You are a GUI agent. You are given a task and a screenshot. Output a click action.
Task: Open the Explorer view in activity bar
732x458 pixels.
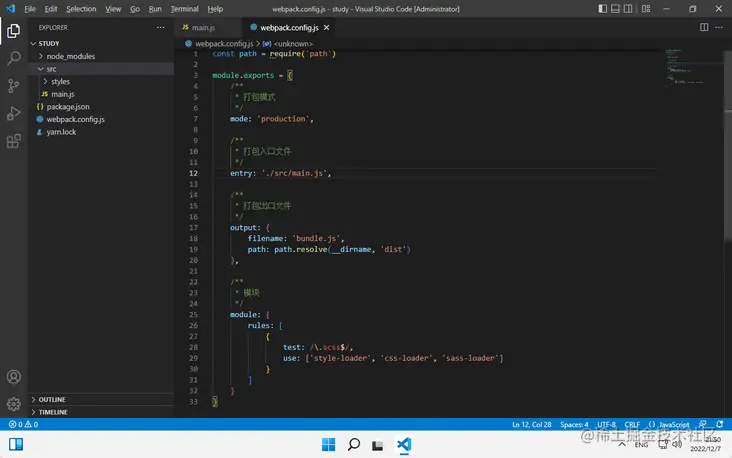point(14,31)
